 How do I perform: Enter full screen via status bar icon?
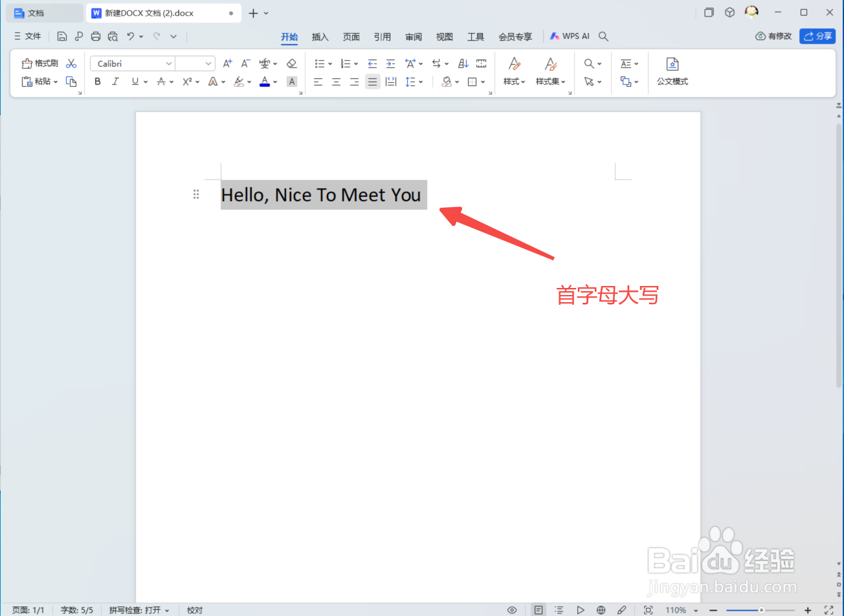pyautogui.click(x=829, y=610)
